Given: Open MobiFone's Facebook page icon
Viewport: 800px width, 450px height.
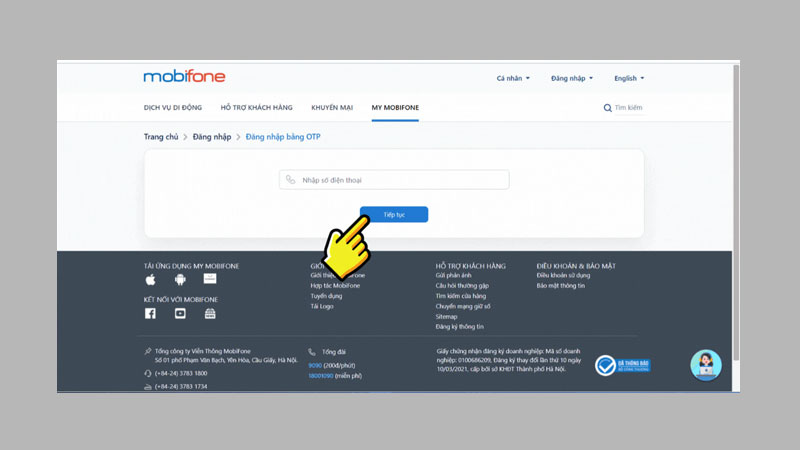Looking at the screenshot, I should pos(150,313).
